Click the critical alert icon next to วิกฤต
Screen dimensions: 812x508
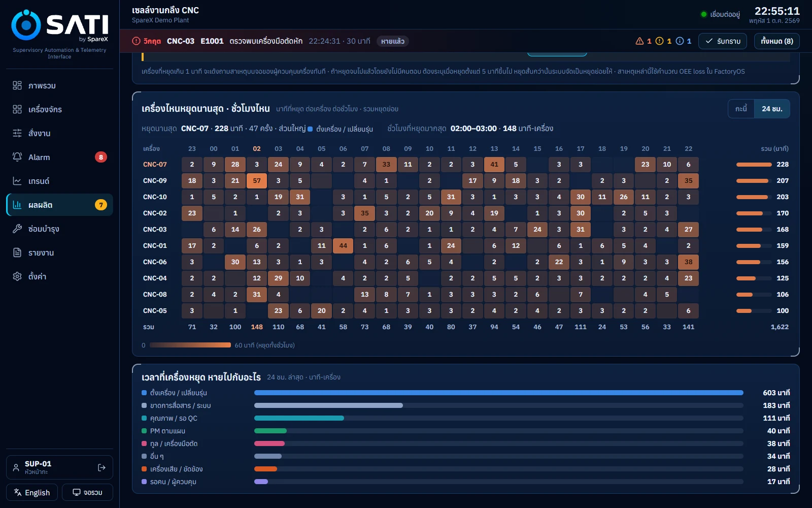pos(136,41)
